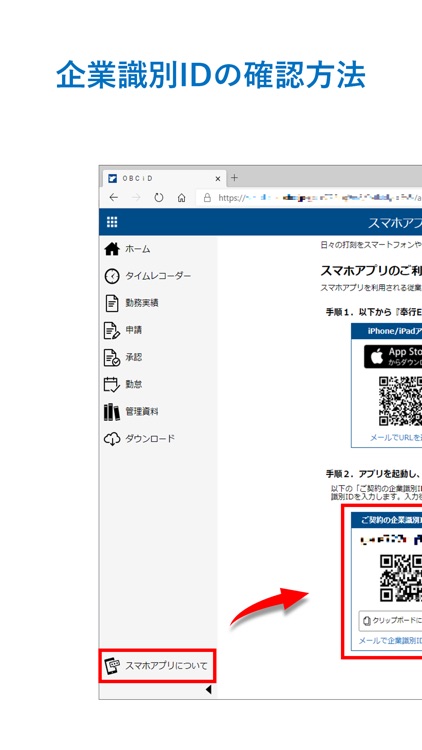Close the OBCiD browser tab
Screen dimensions: 422x750
click(218, 178)
